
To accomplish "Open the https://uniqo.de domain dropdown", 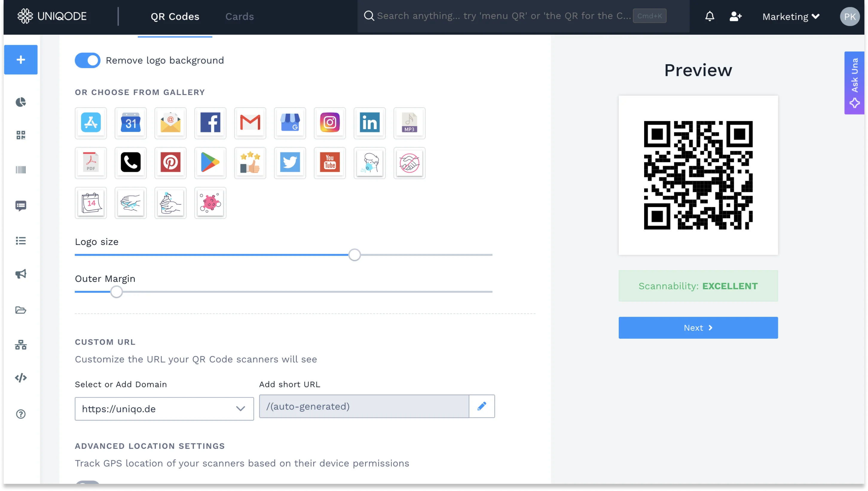I will tap(164, 409).
